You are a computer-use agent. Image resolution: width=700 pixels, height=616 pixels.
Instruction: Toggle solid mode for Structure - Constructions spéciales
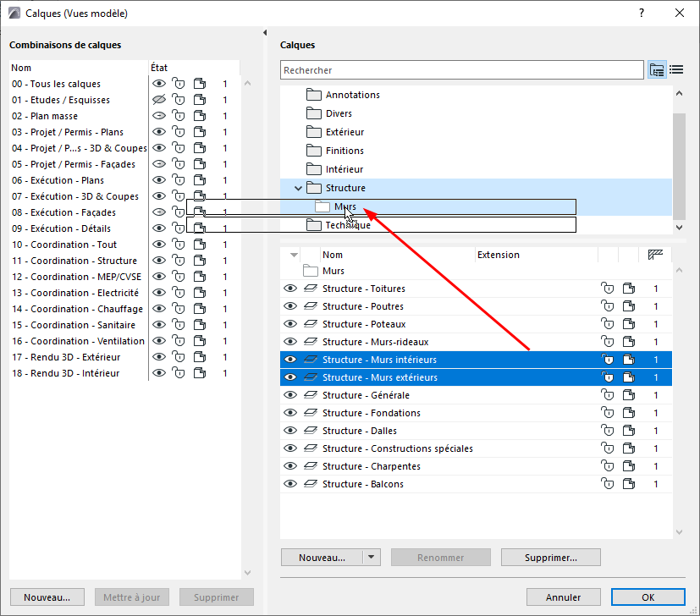coord(629,448)
